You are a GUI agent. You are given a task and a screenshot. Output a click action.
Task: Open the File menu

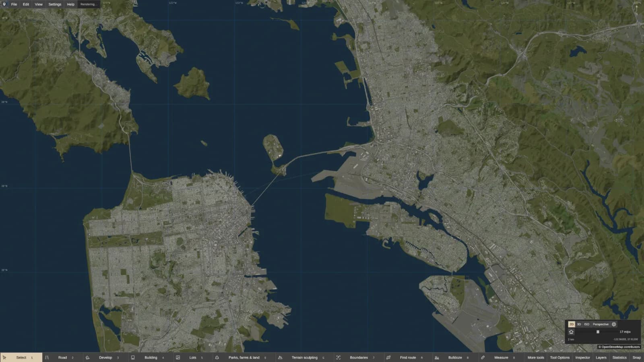(x=14, y=4)
